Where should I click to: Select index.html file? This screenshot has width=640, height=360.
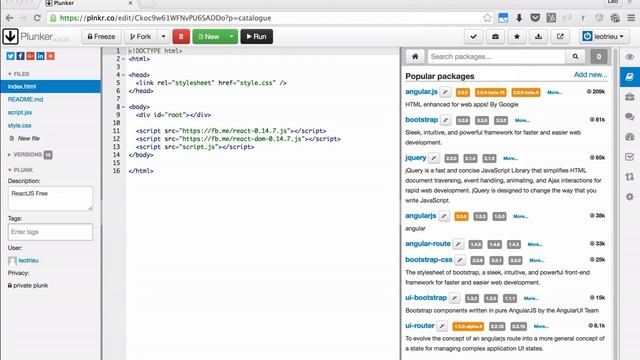(51, 87)
